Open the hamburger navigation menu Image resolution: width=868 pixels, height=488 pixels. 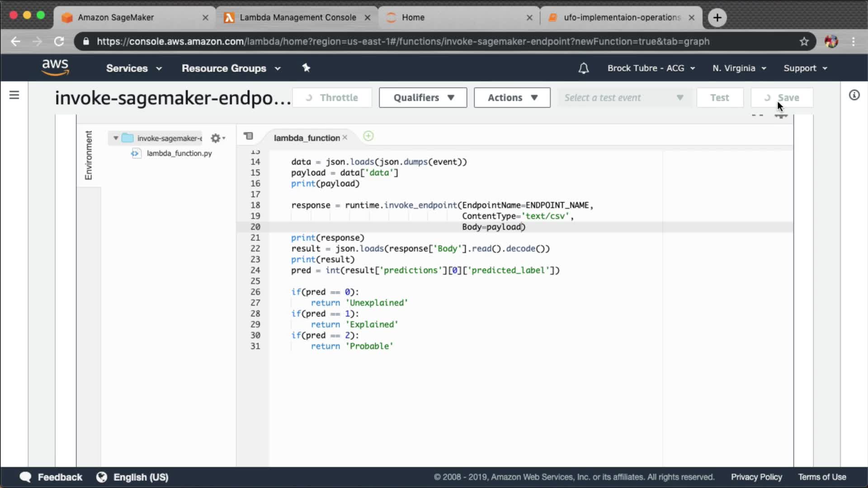point(14,95)
